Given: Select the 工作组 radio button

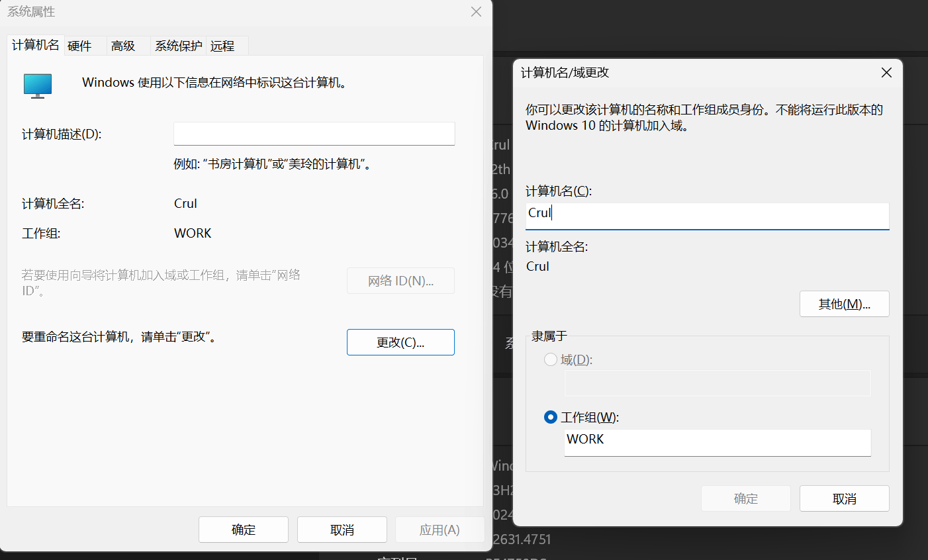Looking at the screenshot, I should tap(550, 417).
